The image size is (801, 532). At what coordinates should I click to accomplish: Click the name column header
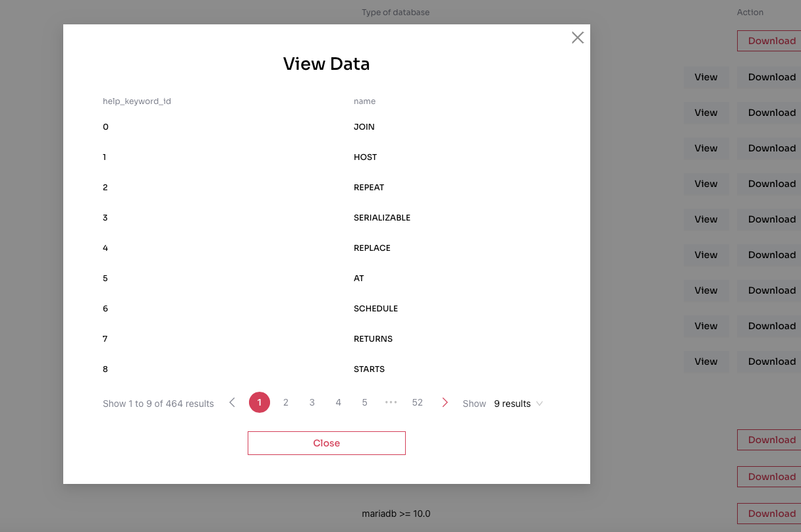pyautogui.click(x=364, y=101)
